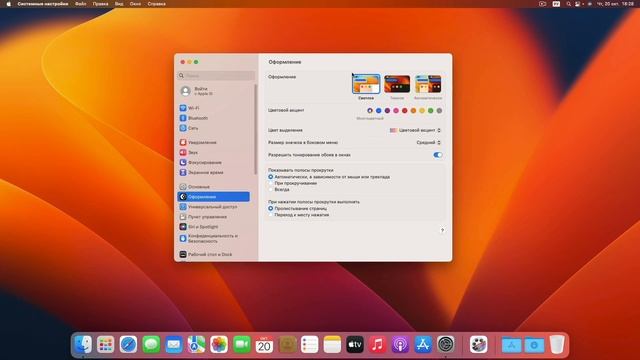Select Оформление (Appearance) sidebar item
The image size is (640, 360).
coord(213,197)
